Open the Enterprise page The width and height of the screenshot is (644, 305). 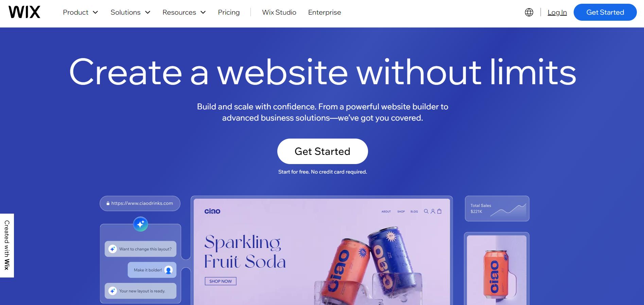pyautogui.click(x=325, y=12)
